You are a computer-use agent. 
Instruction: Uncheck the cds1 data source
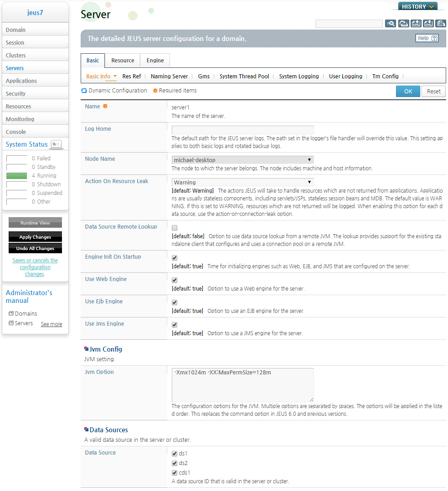click(175, 473)
